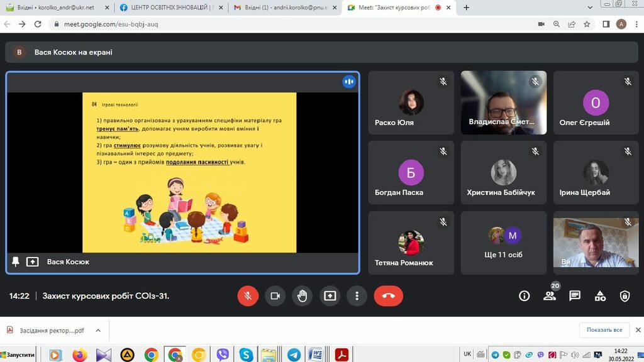
Task: Open meeting details info icon
Action: pos(524,296)
